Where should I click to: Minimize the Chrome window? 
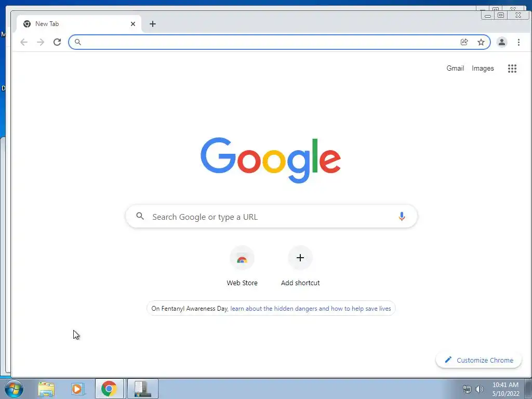point(488,15)
